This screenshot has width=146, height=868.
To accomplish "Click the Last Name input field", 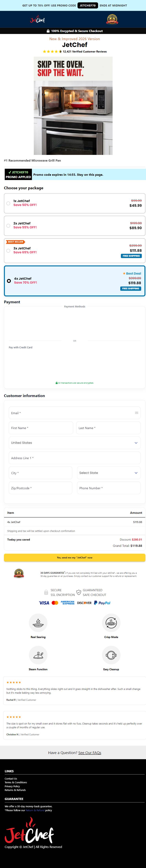I will (x=108, y=428).
